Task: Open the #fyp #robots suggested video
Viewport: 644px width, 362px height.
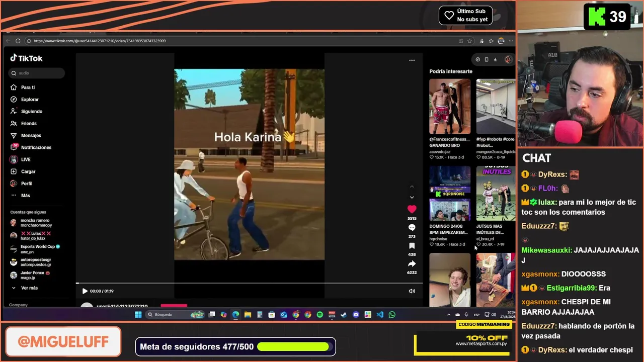Action: 496,107
